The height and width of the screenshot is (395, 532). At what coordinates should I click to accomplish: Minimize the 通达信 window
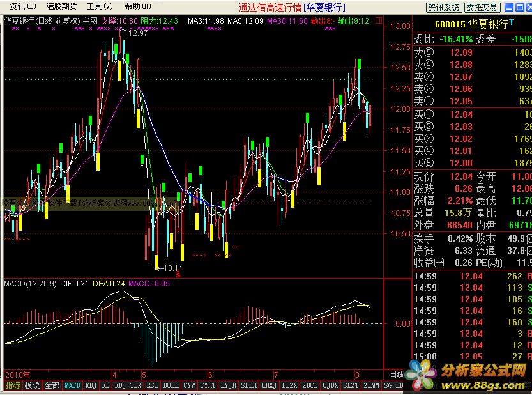[x=509, y=7]
